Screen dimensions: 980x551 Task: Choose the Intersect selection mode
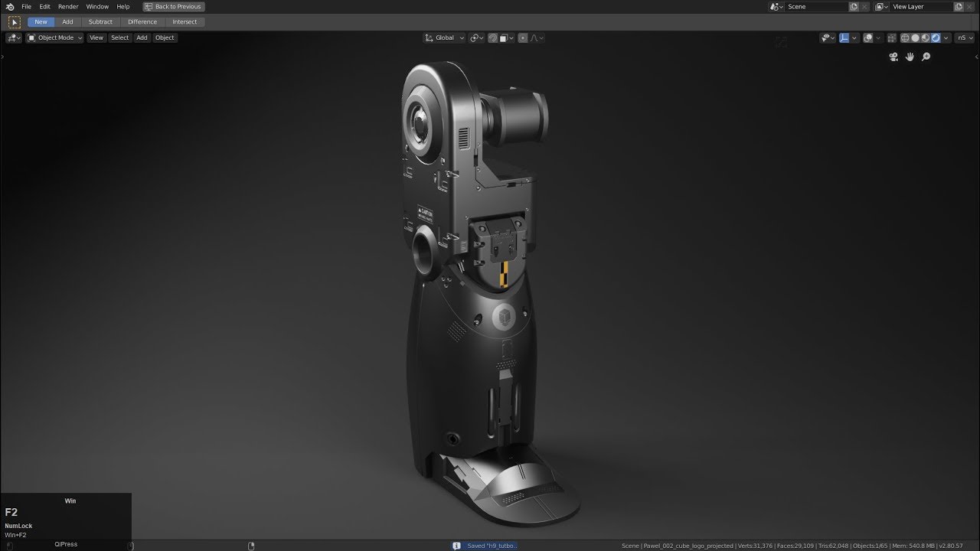185,22
